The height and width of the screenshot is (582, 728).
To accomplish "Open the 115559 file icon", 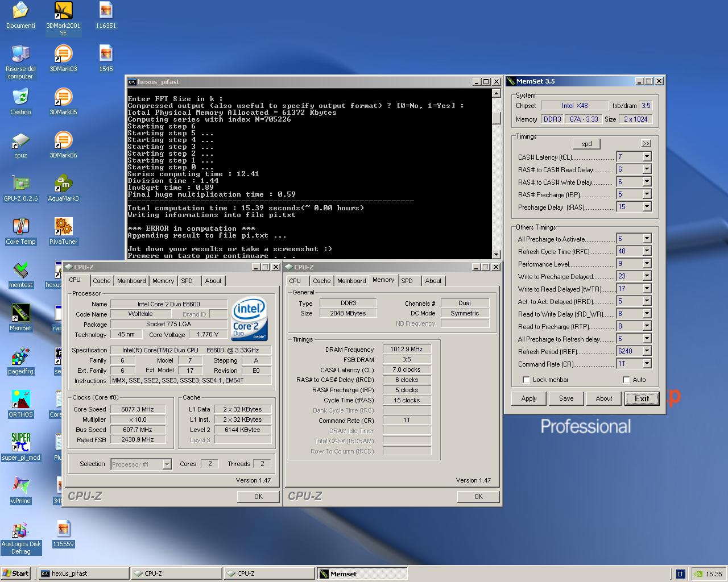I will click(63, 534).
